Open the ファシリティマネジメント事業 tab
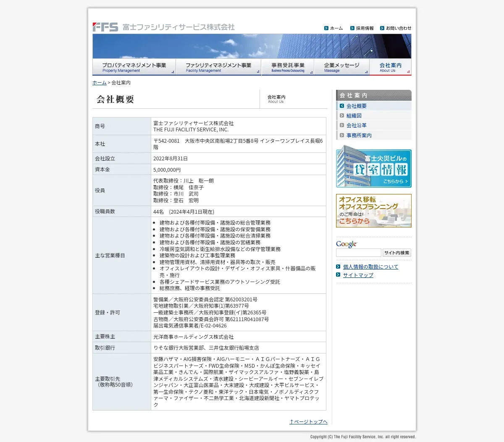Screen dimensions: 504x442 218,67
